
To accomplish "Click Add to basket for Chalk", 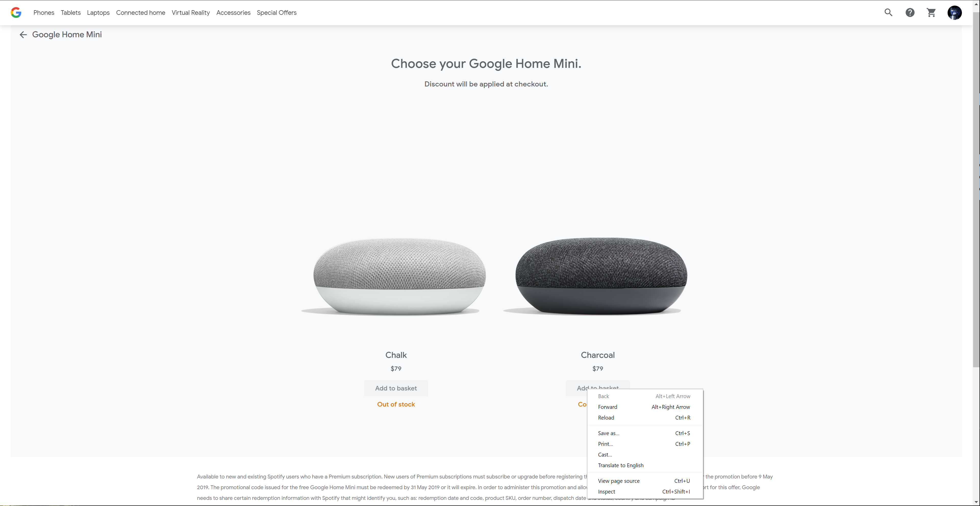I will [x=396, y=388].
